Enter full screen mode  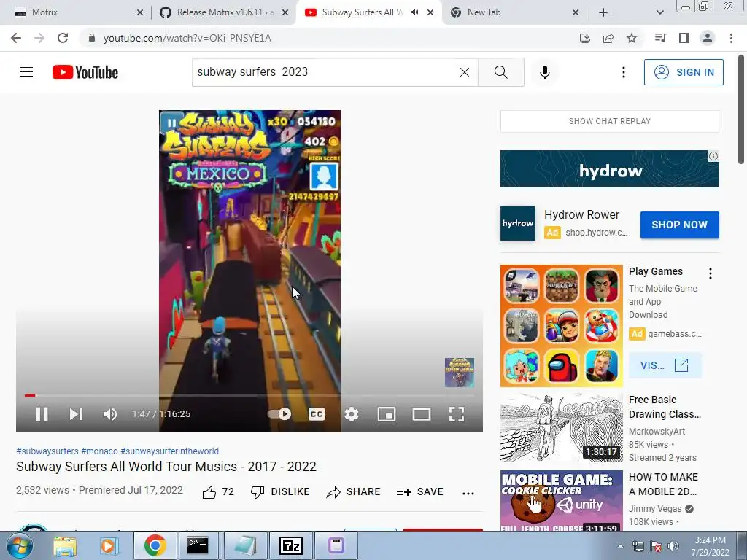point(457,414)
